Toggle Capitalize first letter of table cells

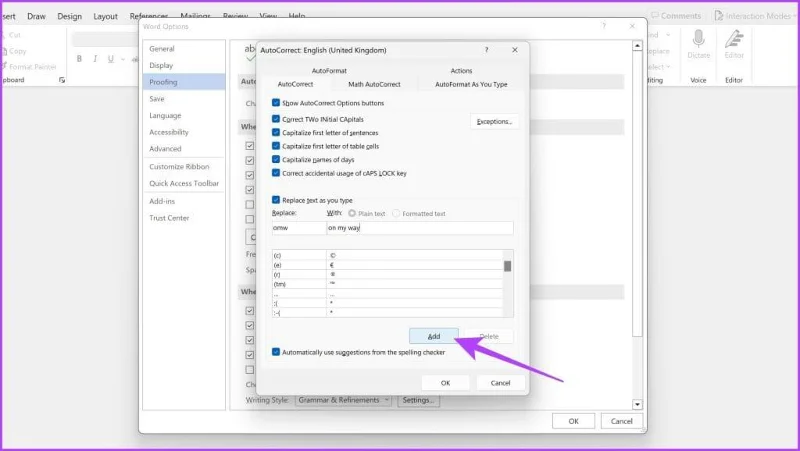click(276, 146)
